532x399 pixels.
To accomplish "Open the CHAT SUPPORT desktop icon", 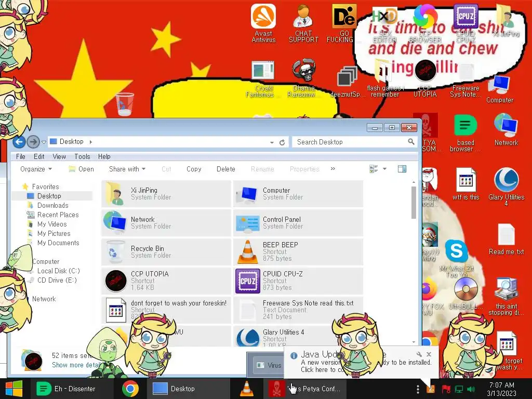I will coord(303,23).
